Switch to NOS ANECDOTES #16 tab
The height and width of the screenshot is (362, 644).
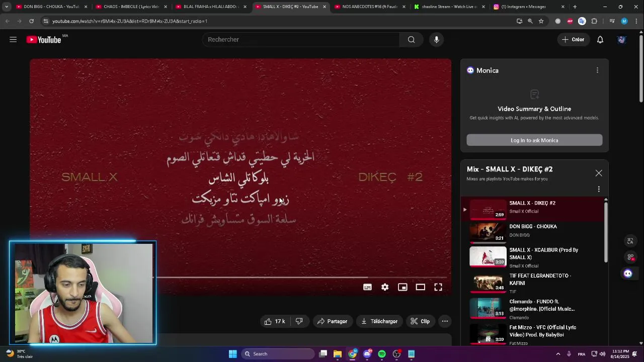(369, 7)
